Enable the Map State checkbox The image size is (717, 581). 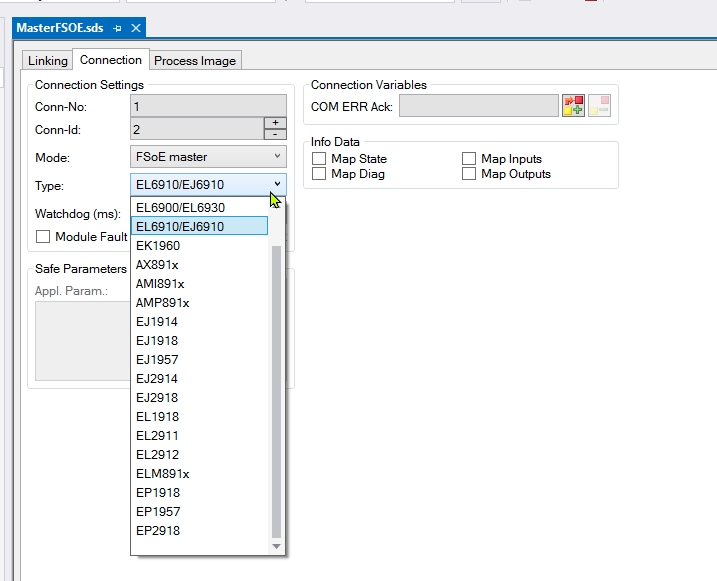(319, 159)
